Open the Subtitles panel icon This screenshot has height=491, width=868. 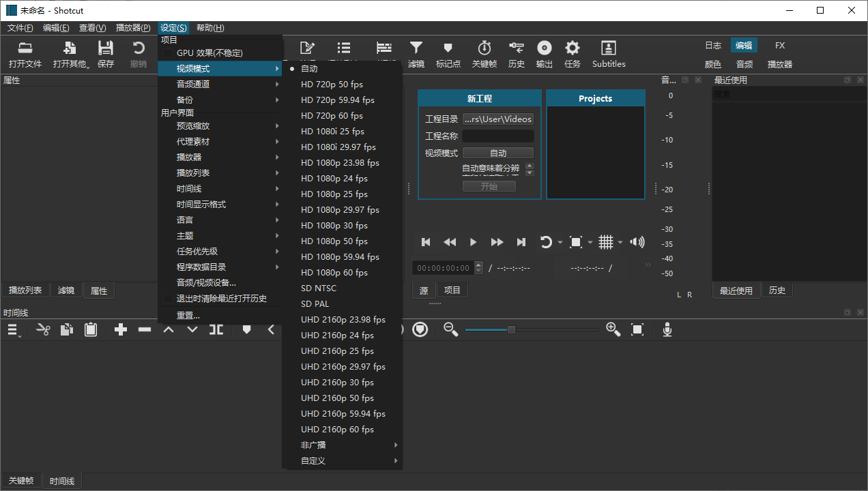tap(608, 48)
